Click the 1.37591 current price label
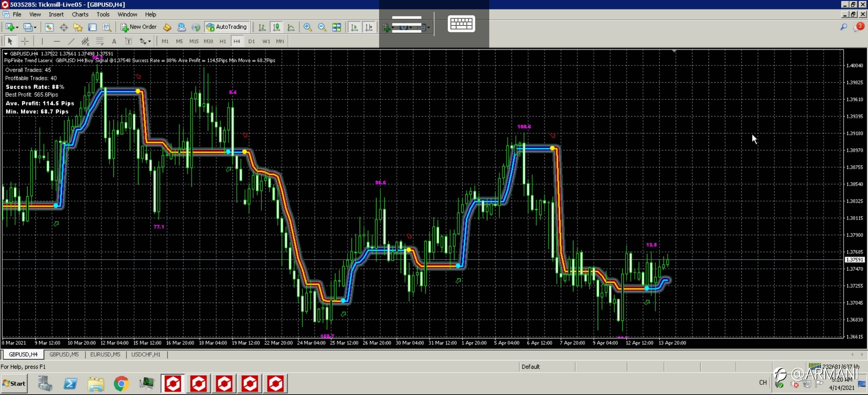Viewport: 868px width, 395px height. pyautogui.click(x=855, y=259)
